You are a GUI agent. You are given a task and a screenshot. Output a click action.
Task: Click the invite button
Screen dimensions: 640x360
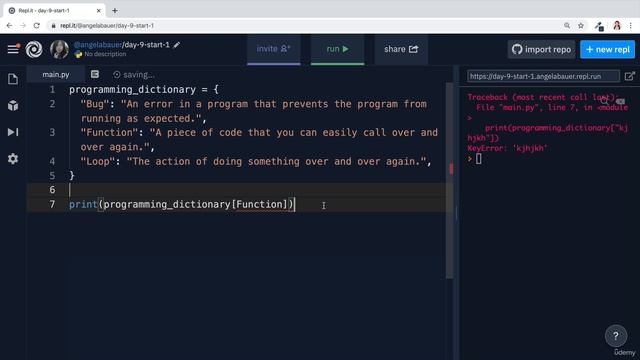(273, 49)
